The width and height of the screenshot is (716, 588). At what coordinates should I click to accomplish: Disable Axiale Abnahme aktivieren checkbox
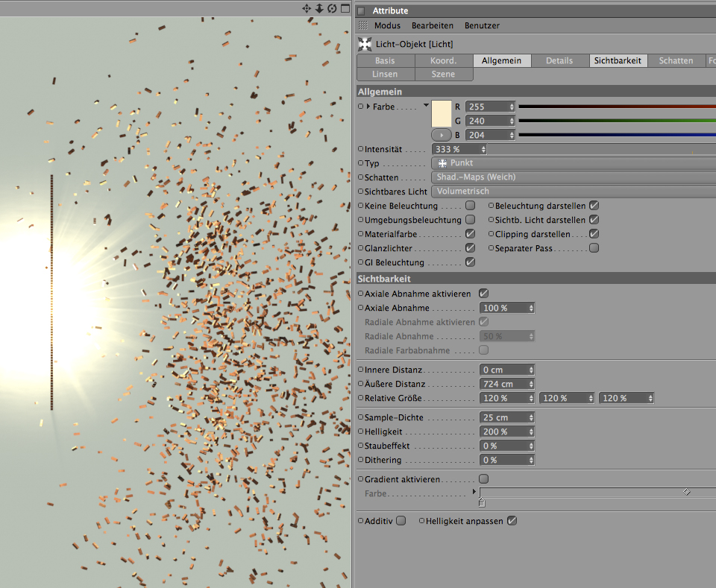tap(483, 294)
